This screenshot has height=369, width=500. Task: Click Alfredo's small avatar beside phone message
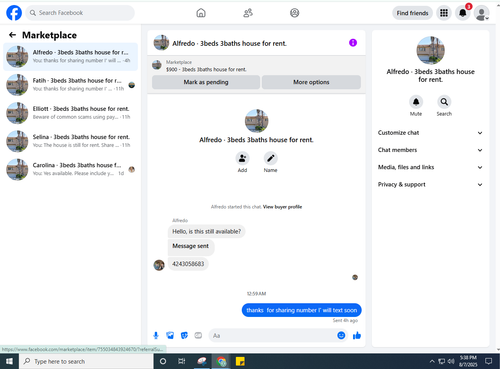(159, 265)
